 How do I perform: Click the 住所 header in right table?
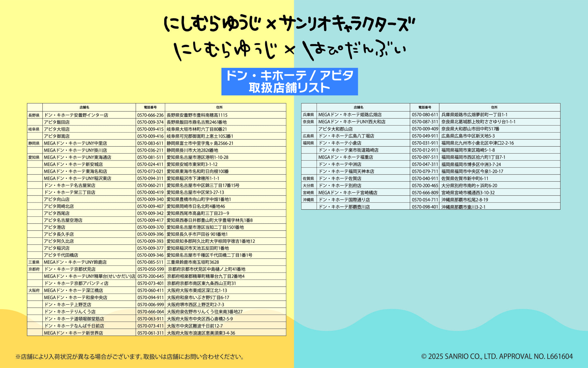(x=494, y=107)
